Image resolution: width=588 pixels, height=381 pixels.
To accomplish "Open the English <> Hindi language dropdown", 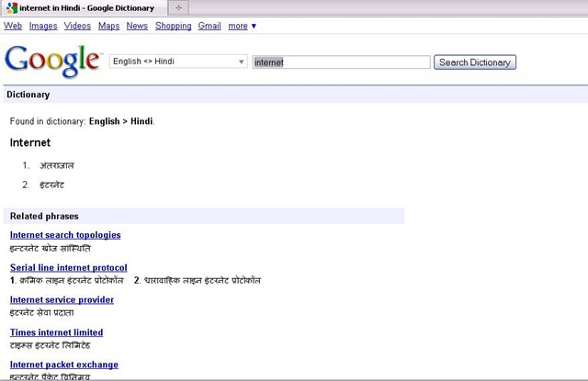I will [178, 62].
